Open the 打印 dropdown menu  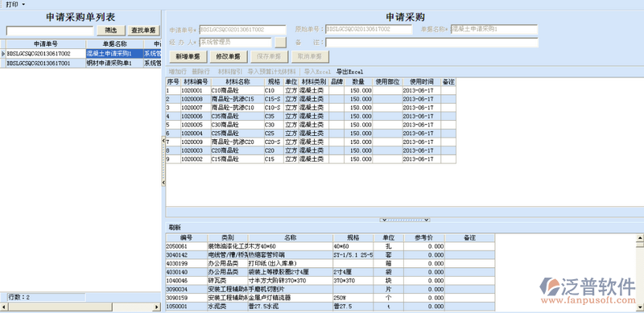14,4
